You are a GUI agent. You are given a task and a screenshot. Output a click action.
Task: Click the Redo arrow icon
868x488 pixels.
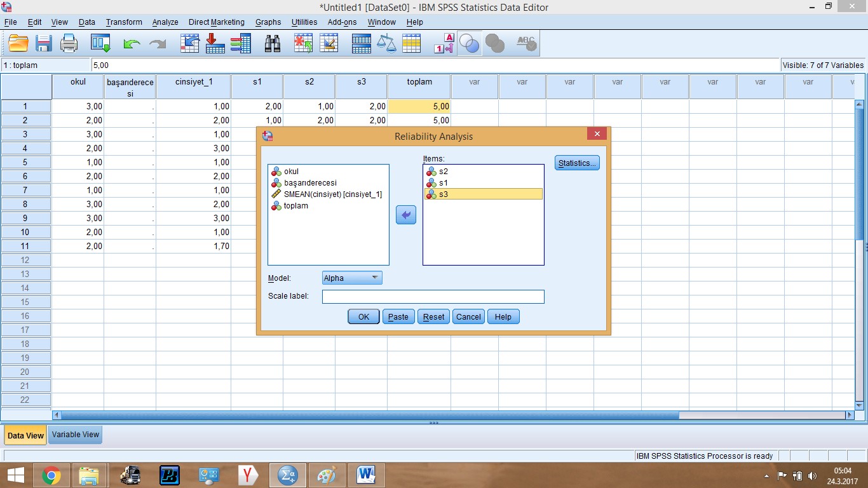click(x=157, y=44)
